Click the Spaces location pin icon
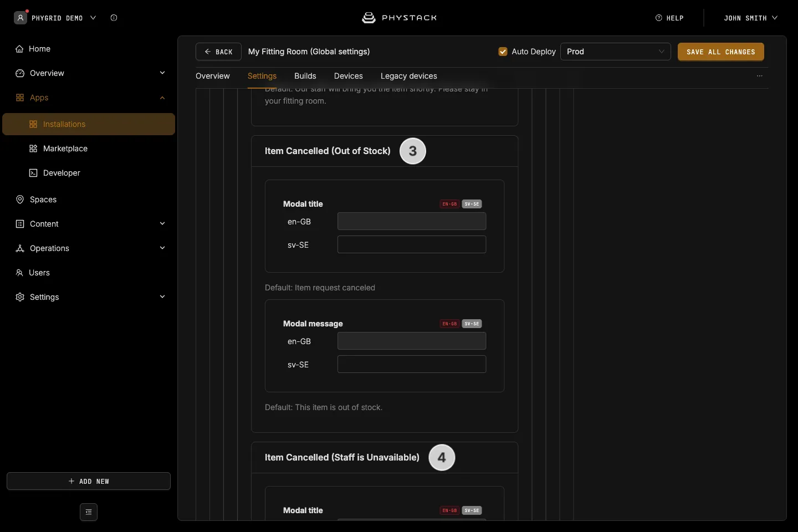Screen dimensions: 798x532 [x=20, y=199]
